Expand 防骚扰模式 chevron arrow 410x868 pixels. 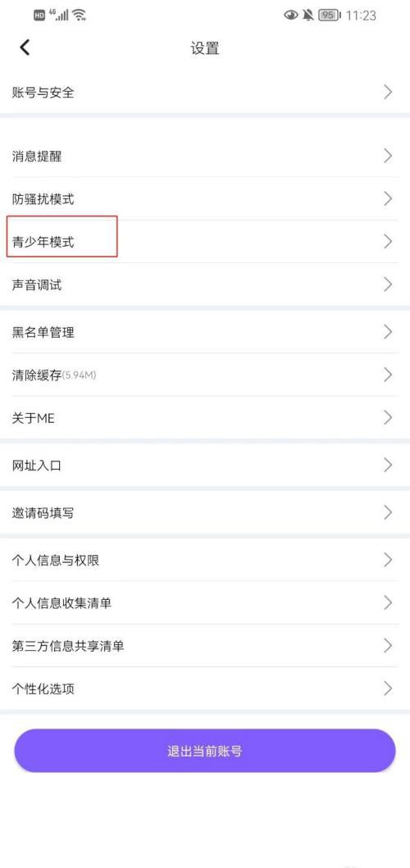tap(388, 198)
